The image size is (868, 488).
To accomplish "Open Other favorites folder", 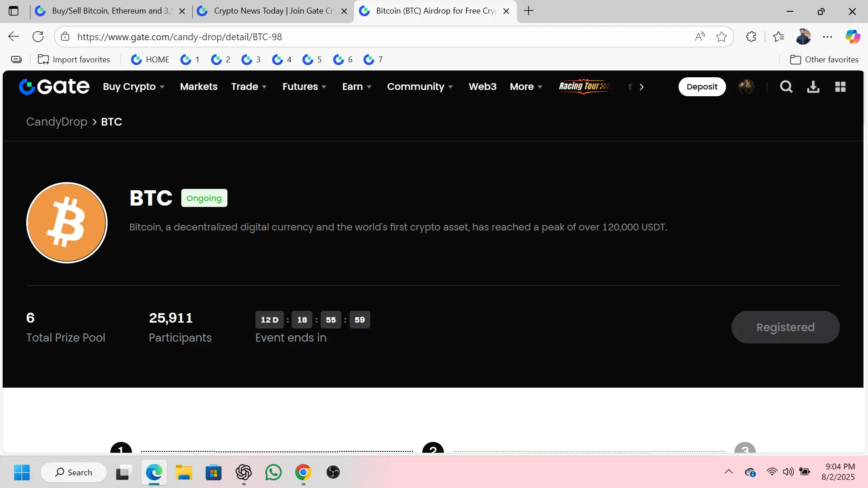I will coord(824,60).
